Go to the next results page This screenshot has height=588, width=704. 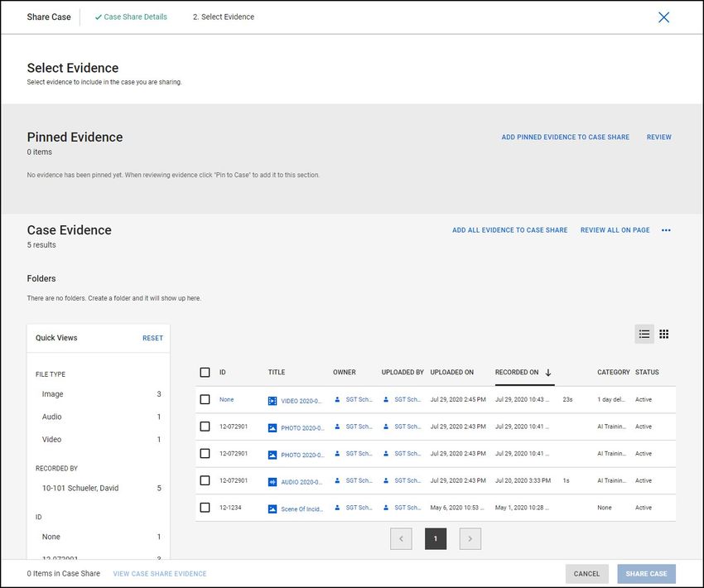coord(470,538)
